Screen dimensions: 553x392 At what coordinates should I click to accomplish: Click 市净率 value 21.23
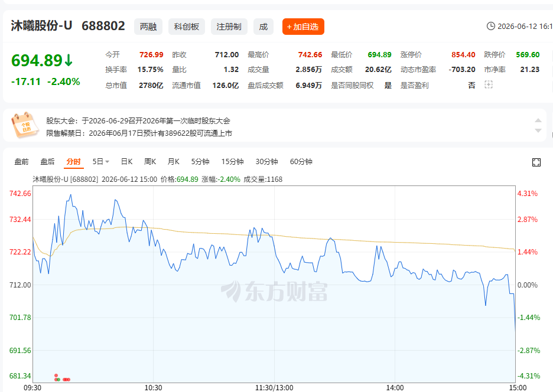coord(530,70)
